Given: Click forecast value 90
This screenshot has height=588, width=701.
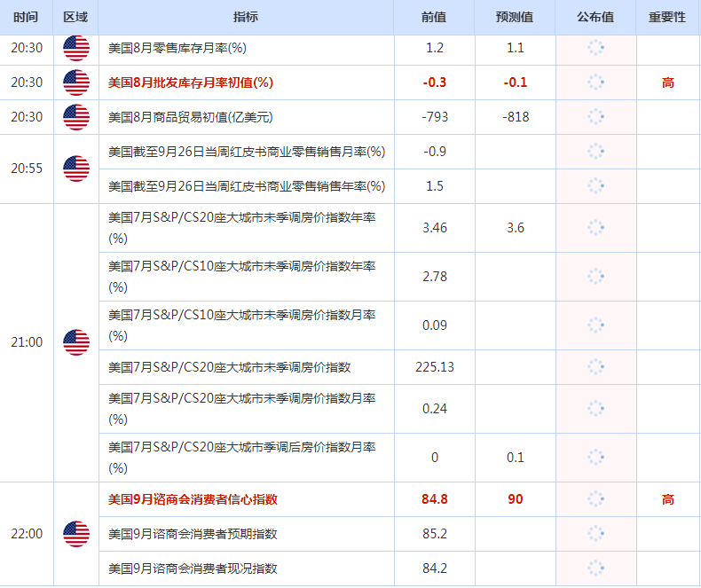Looking at the screenshot, I should point(515,499).
